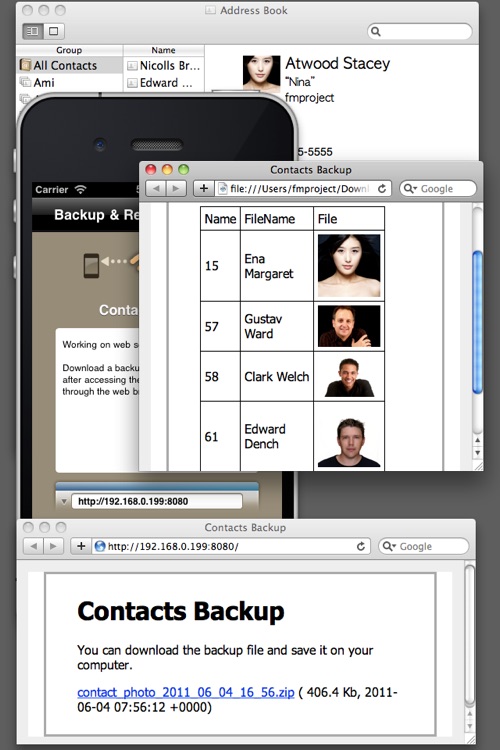The height and width of the screenshot is (750, 500).
Task: Open Google search magnifier dropdown in bottom window
Action: pos(389,546)
